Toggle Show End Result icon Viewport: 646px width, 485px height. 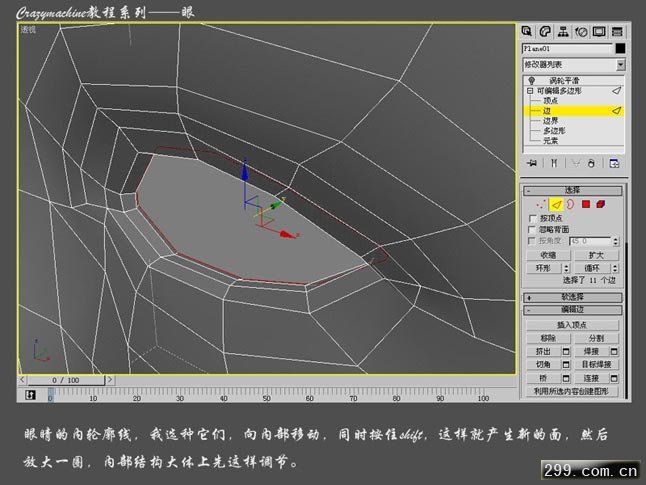(554, 164)
